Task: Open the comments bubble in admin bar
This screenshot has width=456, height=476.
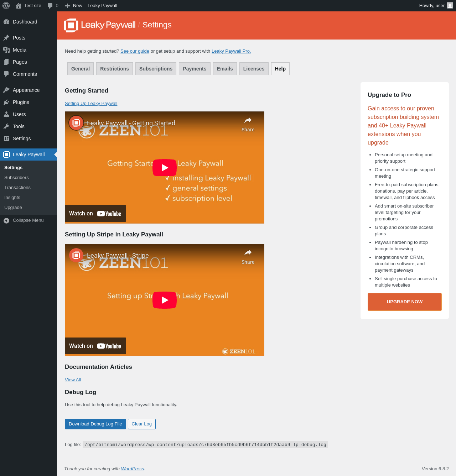Action: coord(50,6)
